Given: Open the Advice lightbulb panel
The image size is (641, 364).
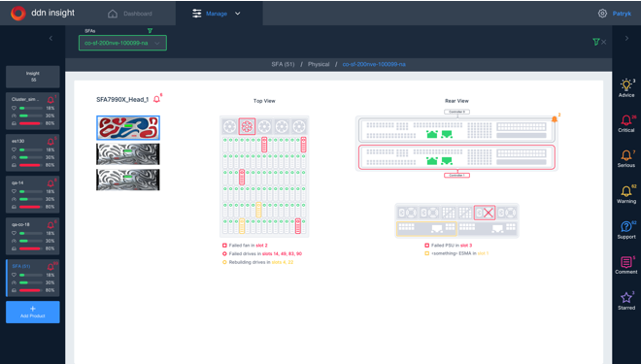Looking at the screenshot, I should (x=625, y=85).
